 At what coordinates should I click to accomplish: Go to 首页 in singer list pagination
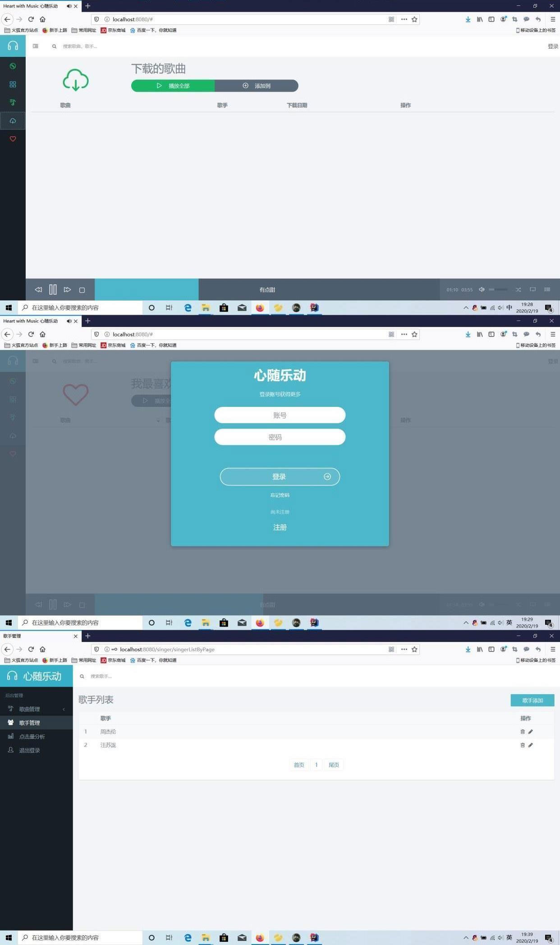(x=299, y=765)
